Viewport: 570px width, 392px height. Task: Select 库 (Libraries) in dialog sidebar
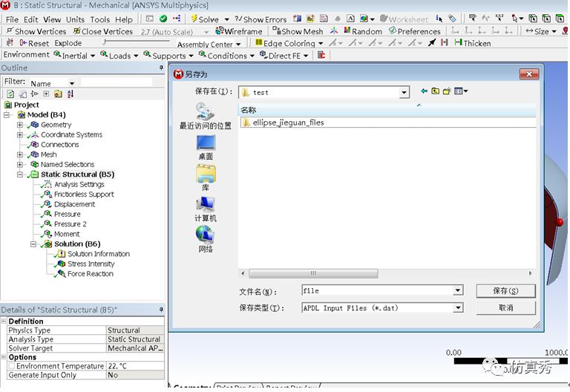click(206, 178)
